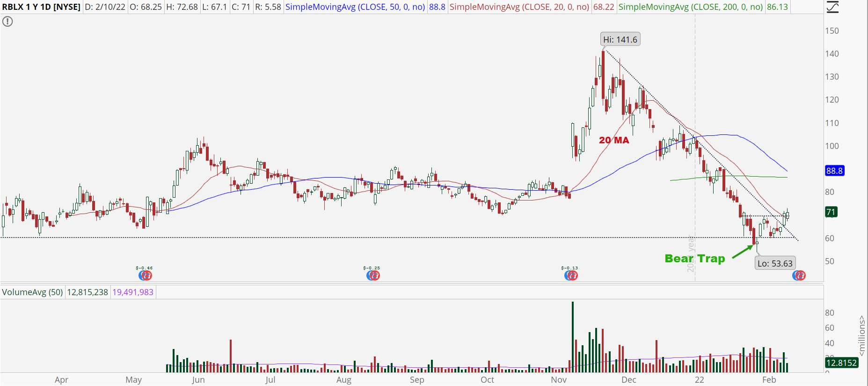Click the 22 year label on time axis
Viewport: 868px width, 386px height.
click(699, 379)
